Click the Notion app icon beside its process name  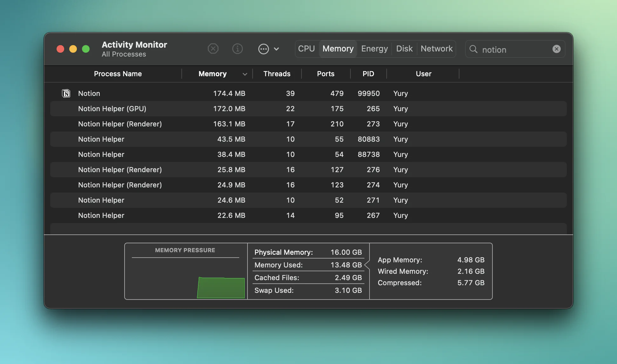tap(66, 93)
